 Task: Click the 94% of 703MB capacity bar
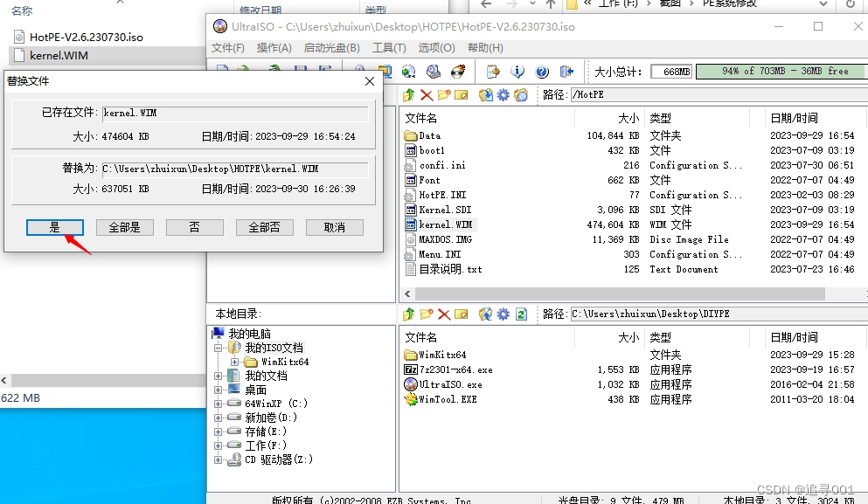point(781,72)
